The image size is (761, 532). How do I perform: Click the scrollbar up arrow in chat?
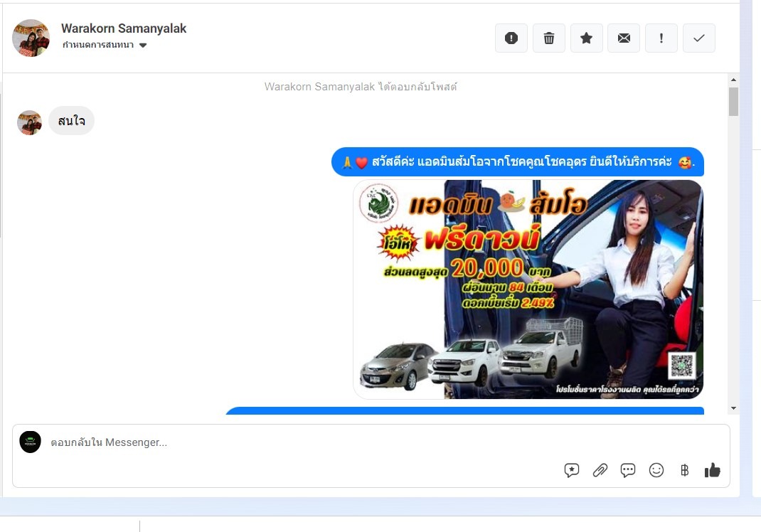[733, 78]
